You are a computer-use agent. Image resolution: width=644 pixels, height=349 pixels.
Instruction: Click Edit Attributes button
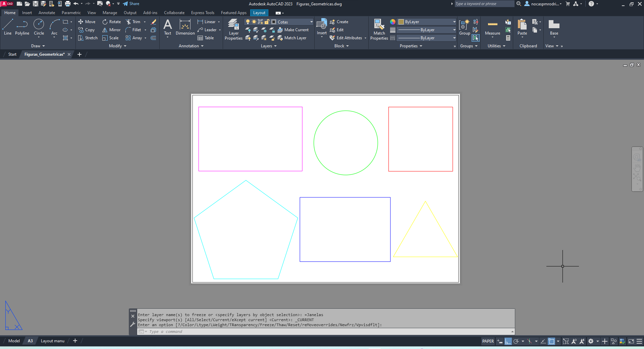click(346, 38)
